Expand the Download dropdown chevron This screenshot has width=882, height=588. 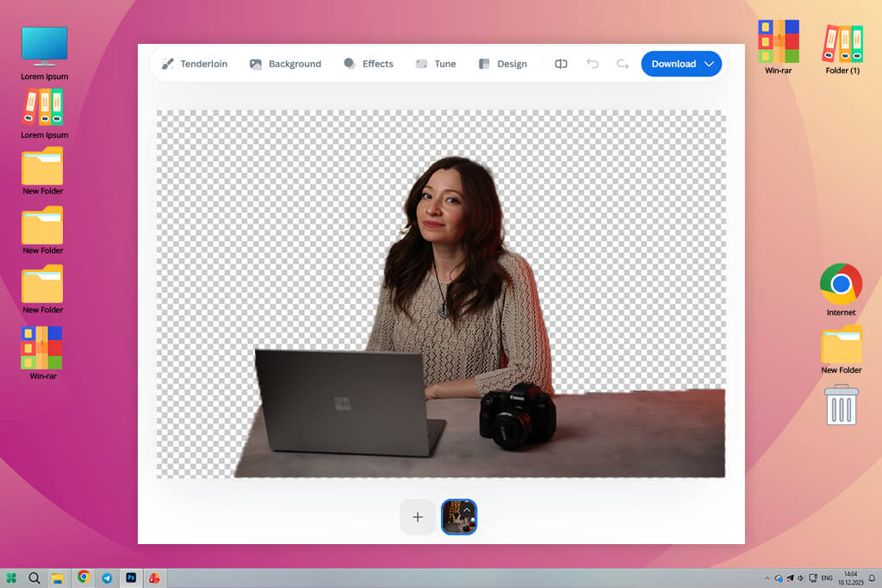point(710,64)
